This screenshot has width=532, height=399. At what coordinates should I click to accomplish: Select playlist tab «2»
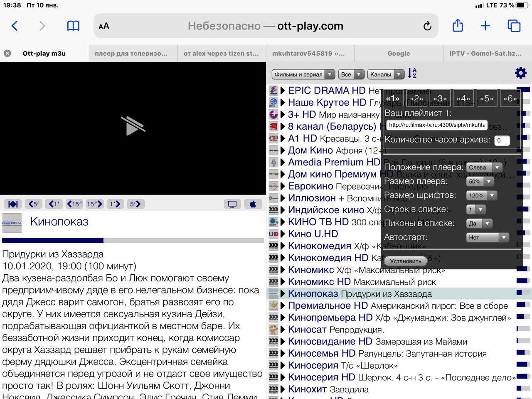(416, 99)
